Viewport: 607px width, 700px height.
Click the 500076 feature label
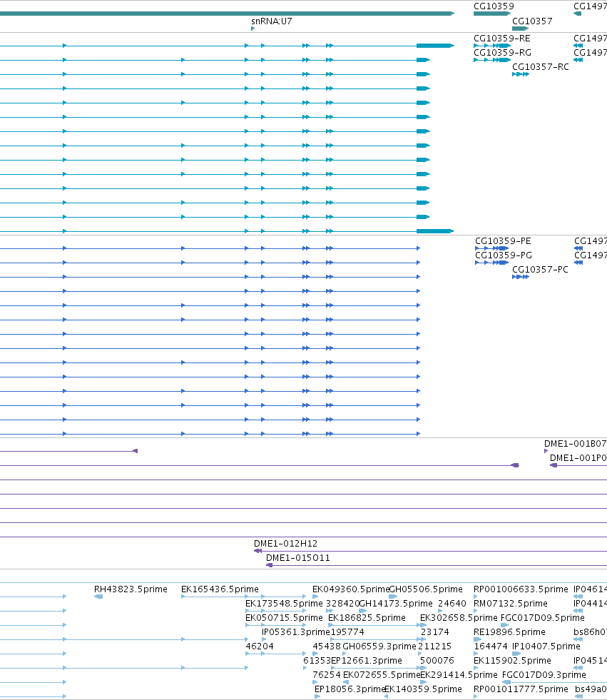pos(437,661)
